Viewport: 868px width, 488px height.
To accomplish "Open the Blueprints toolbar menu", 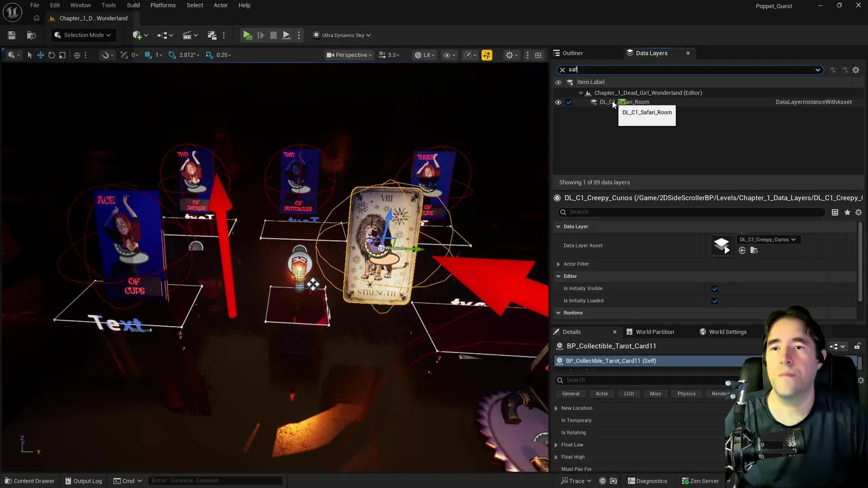I will [165, 35].
